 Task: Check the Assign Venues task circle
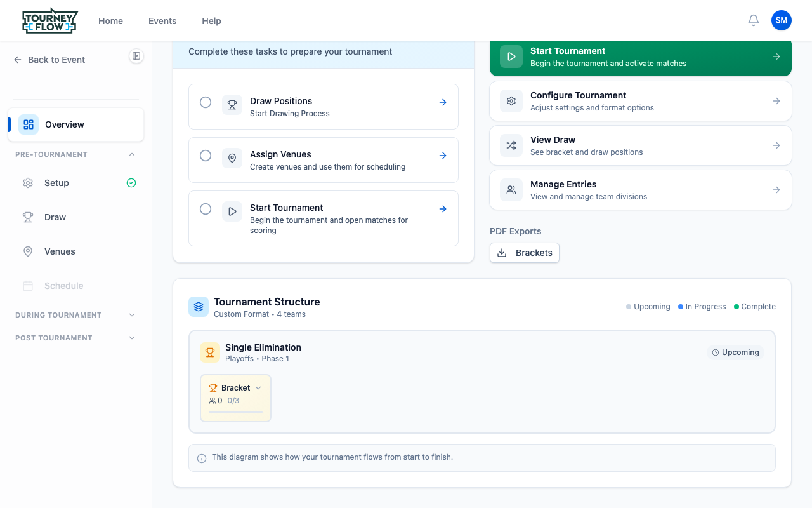pyautogui.click(x=206, y=156)
